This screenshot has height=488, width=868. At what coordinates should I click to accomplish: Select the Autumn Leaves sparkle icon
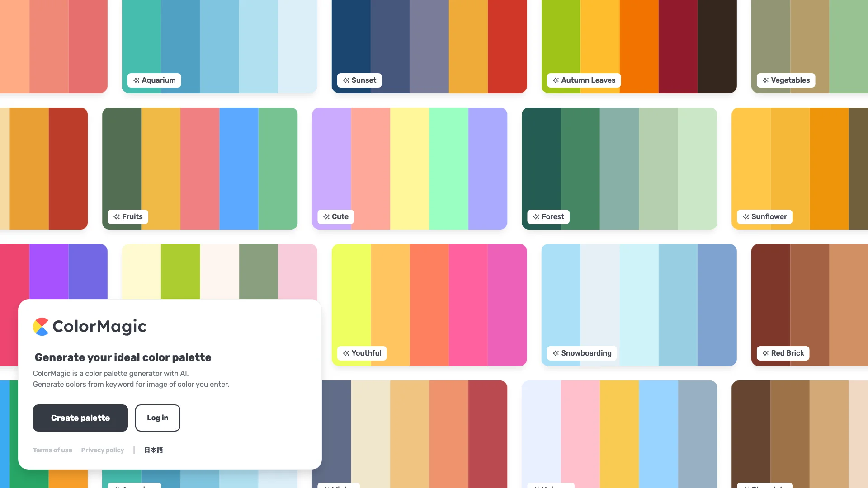point(554,80)
